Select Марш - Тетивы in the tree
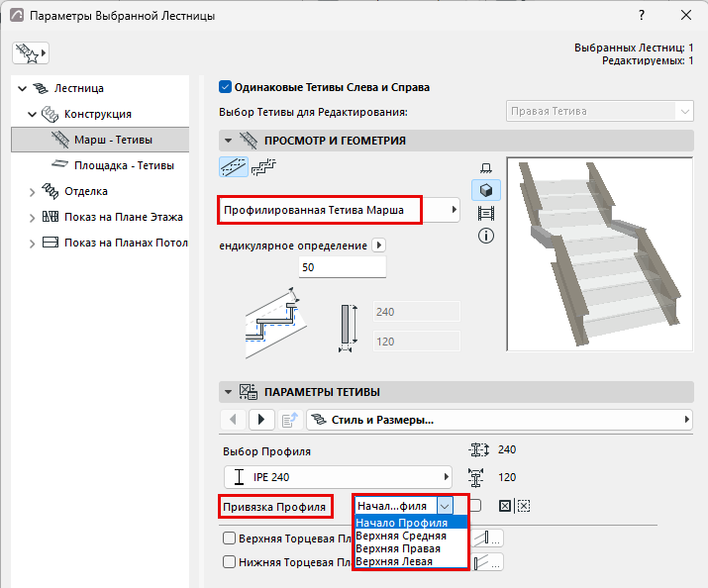This screenshot has width=708, height=588. [x=100, y=140]
